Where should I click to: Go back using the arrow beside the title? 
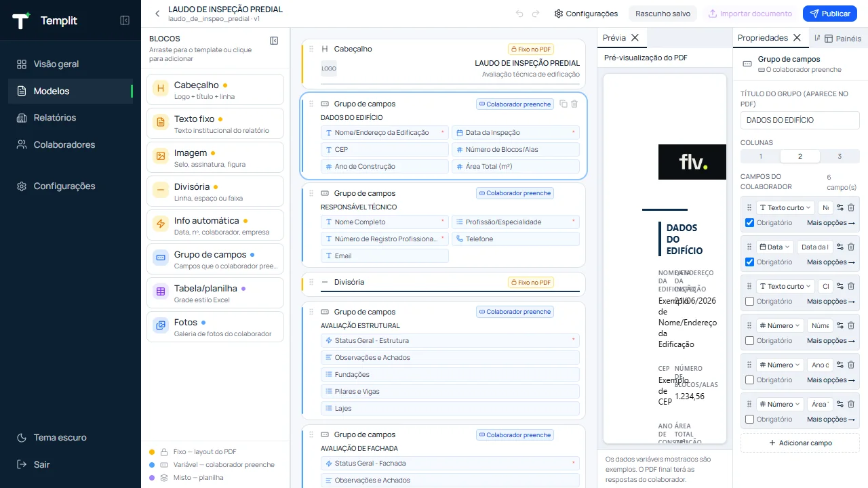point(157,14)
